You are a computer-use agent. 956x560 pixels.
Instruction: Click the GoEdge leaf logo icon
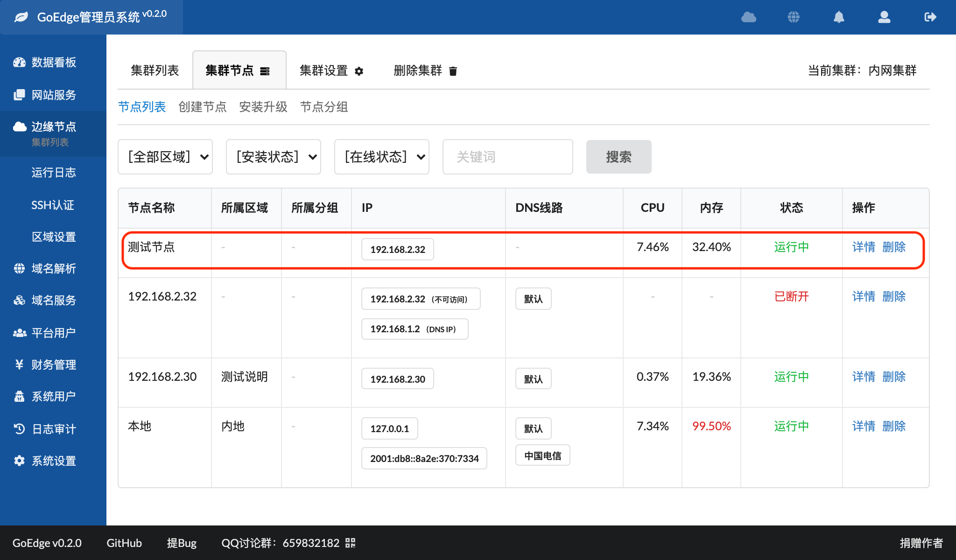coord(21,17)
